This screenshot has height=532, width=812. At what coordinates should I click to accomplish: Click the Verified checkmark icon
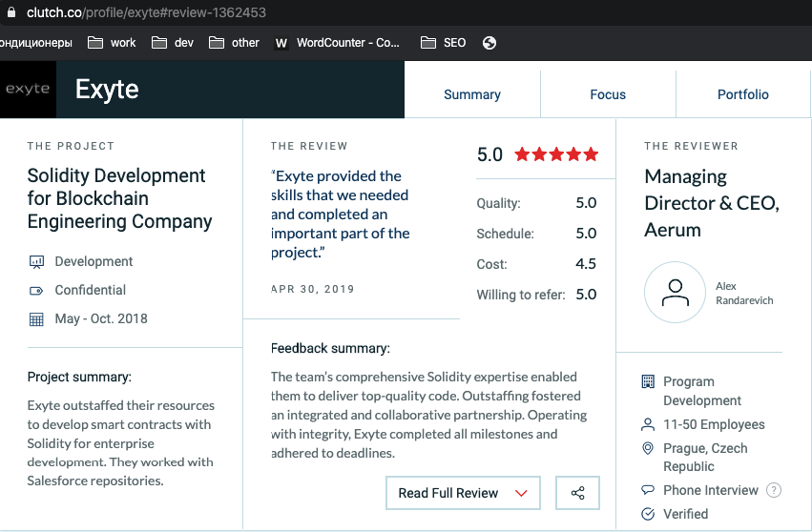648,514
